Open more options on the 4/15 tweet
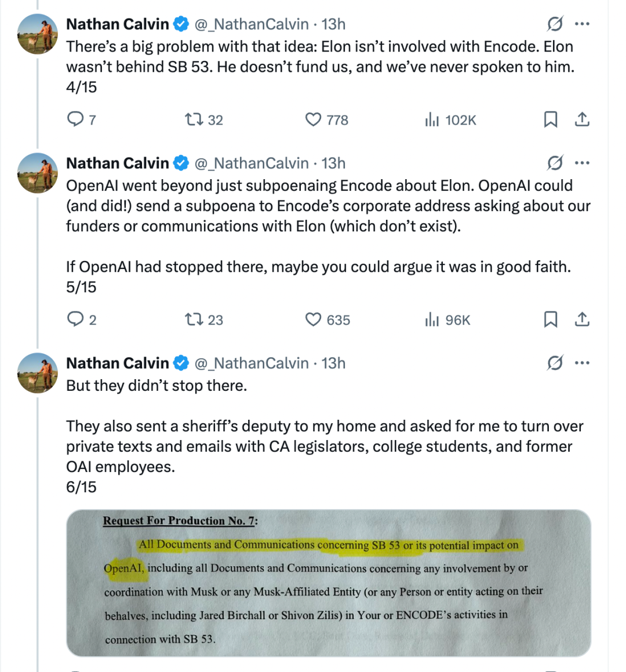 tap(582, 24)
